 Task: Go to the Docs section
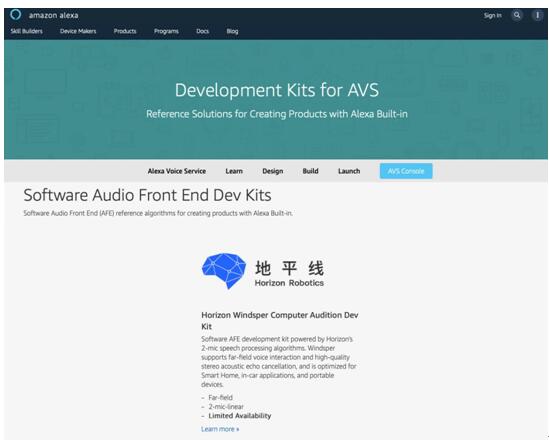coord(203,31)
